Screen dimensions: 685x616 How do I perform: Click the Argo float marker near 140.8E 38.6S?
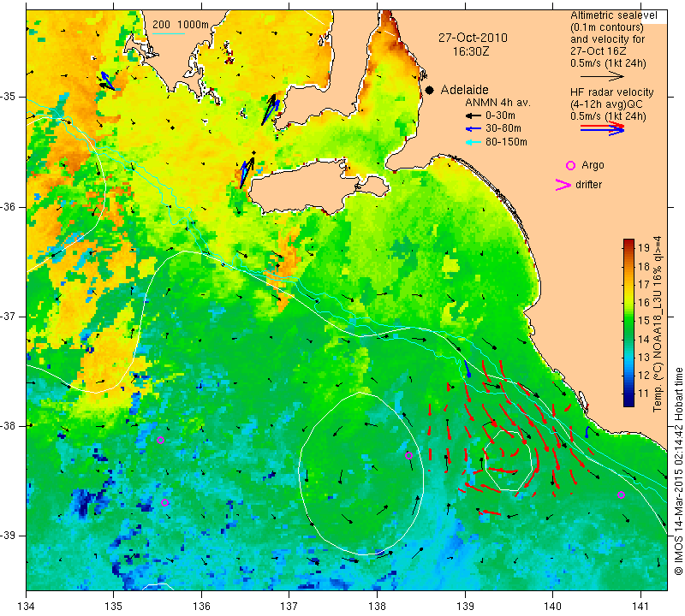[x=622, y=495]
